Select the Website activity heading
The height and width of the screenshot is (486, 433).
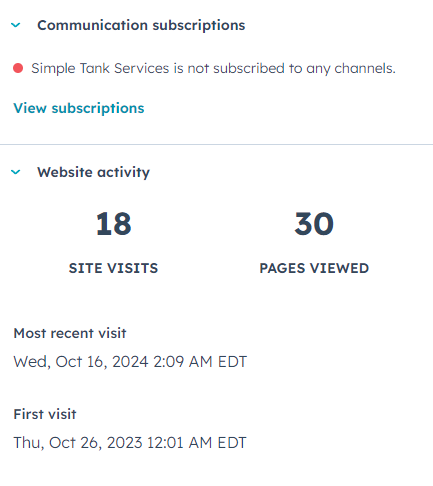[x=93, y=172]
